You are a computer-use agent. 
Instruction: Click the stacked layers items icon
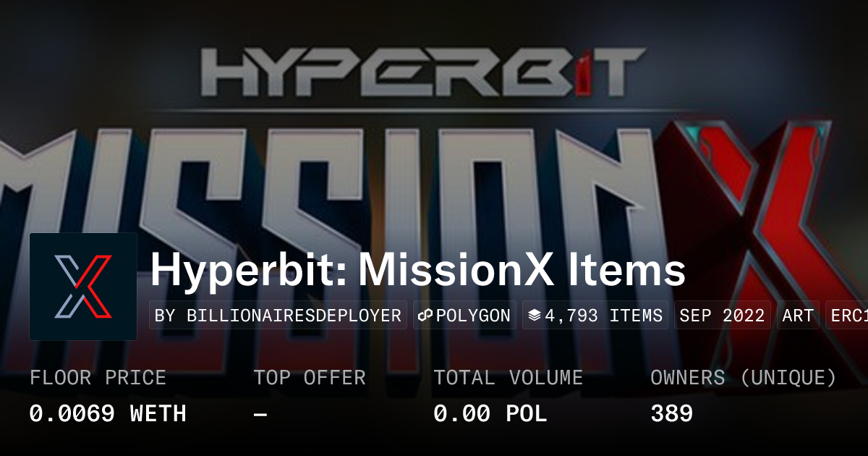tap(534, 316)
